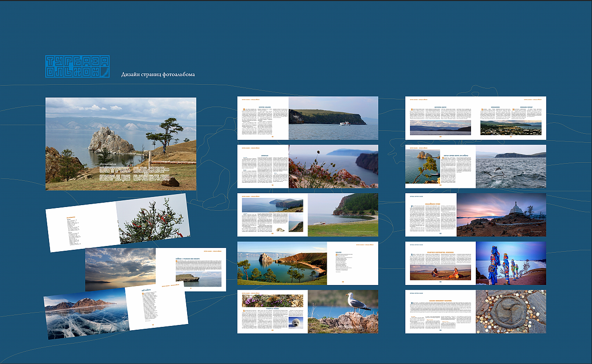Open the blurred wildflowers close-up photo

click(x=333, y=167)
